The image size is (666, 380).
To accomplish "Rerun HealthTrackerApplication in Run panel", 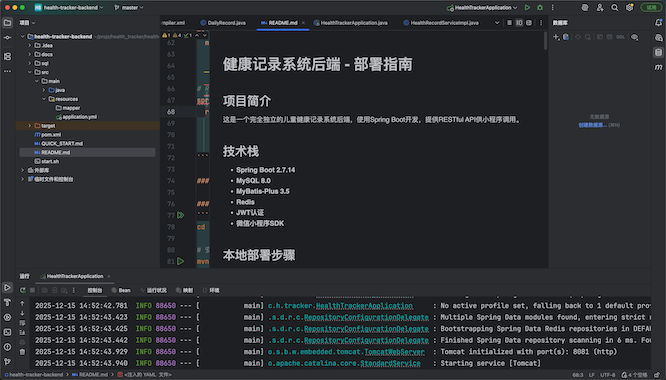I will [x=23, y=290].
